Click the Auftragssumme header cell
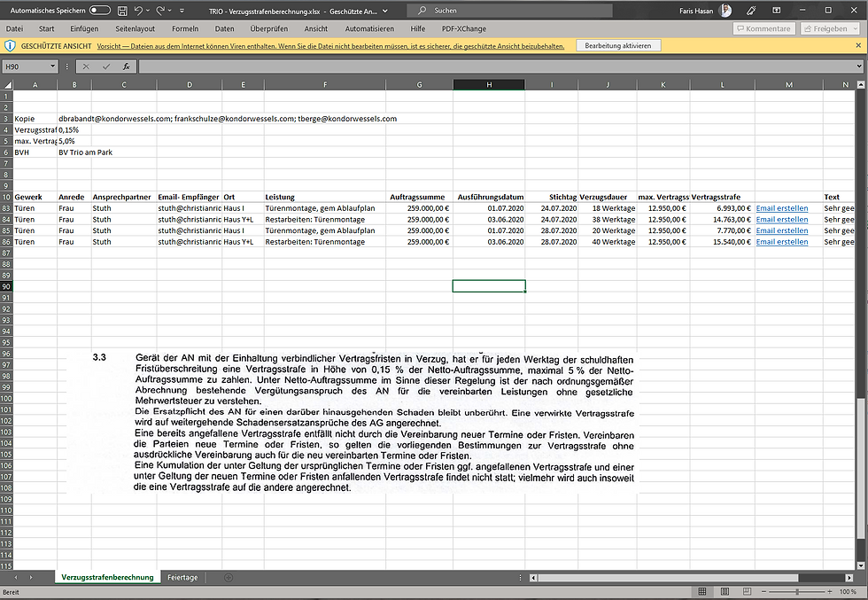Viewport: 868px width, 600px height. (419, 197)
